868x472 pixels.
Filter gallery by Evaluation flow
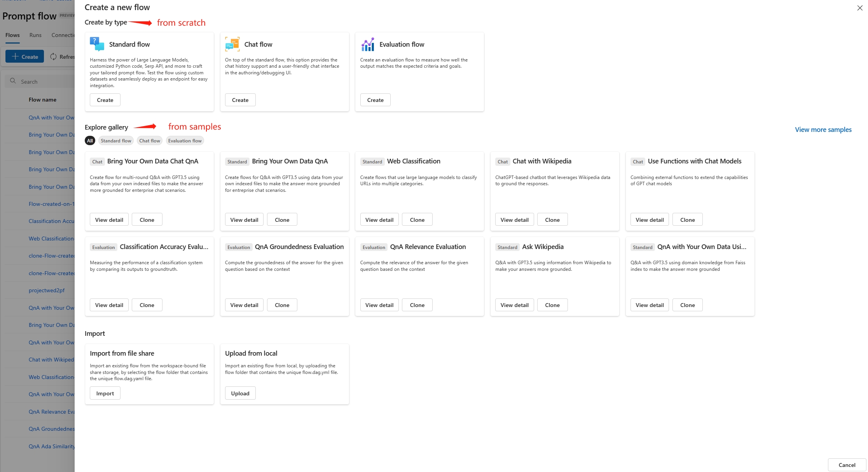click(x=185, y=141)
